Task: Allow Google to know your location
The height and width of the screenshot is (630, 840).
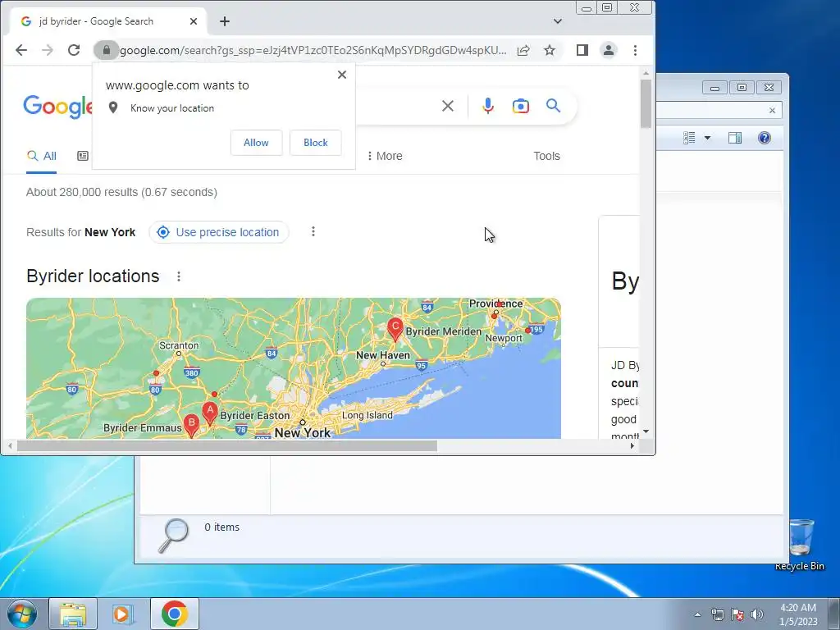Action: coord(256,143)
